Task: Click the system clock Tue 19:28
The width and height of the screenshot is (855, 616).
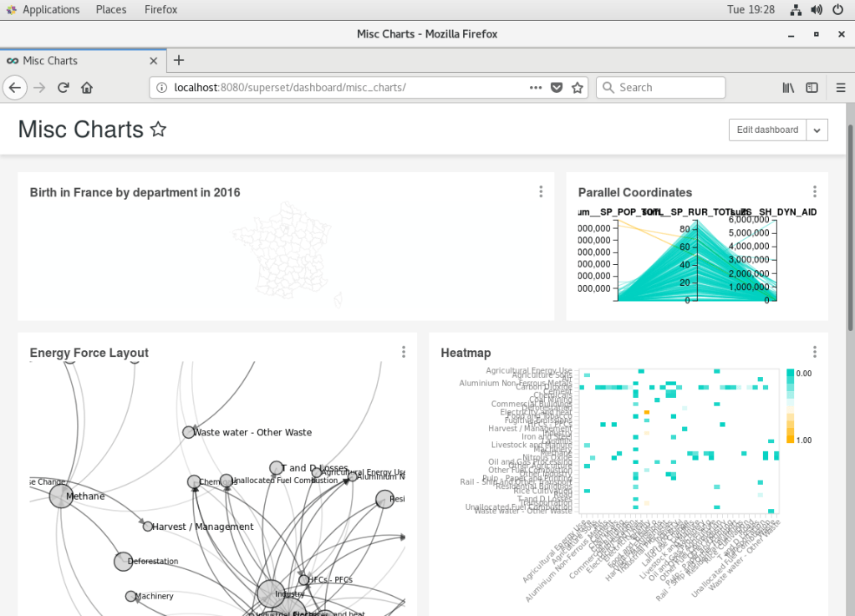Action: (x=751, y=9)
